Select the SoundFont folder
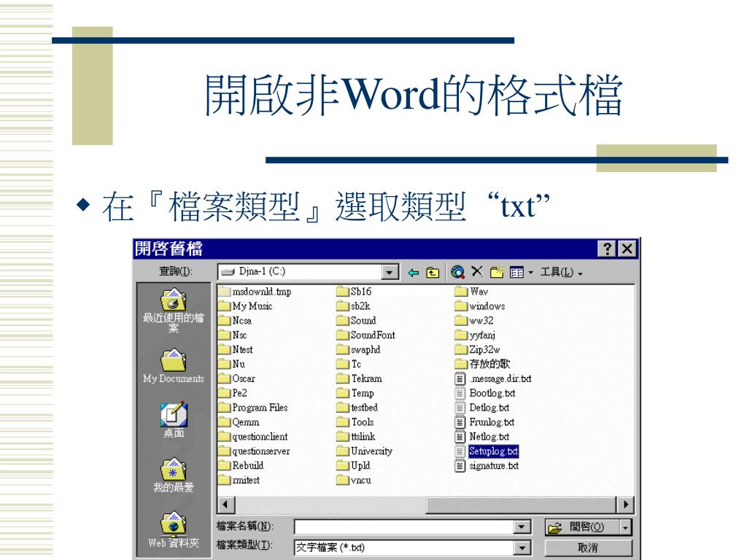 coord(365,335)
